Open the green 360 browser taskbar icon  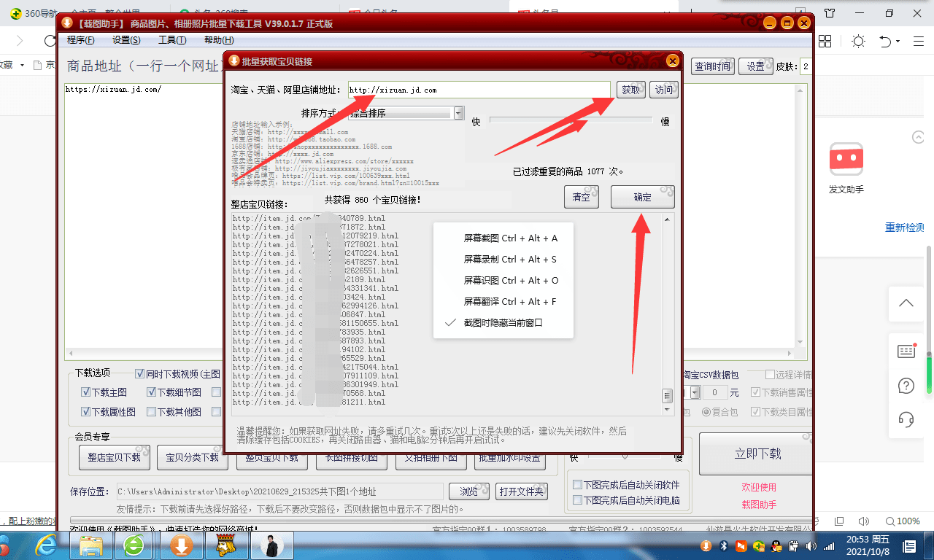134,545
